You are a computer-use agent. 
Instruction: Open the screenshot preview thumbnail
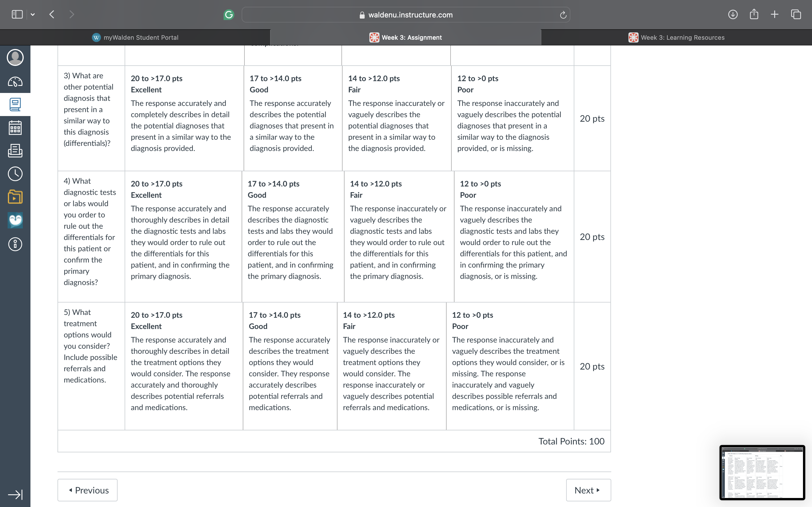(x=762, y=472)
